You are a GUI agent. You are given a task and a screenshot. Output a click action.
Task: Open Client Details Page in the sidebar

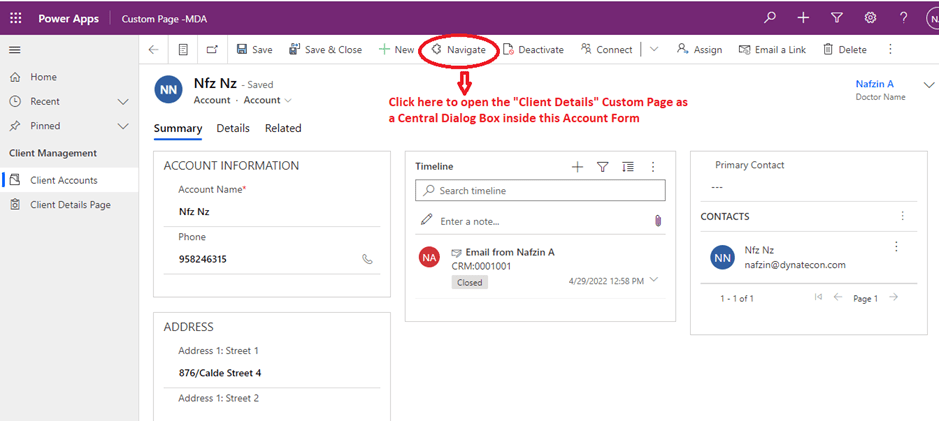[70, 205]
